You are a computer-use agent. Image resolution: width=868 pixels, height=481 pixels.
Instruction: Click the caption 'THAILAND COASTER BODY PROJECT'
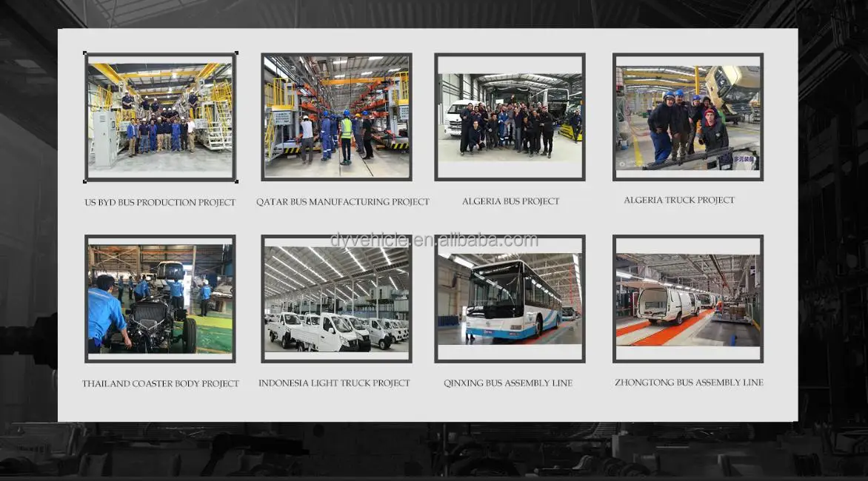point(161,384)
